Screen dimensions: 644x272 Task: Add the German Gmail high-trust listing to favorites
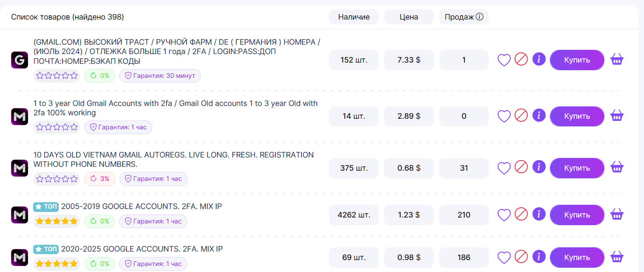504,60
